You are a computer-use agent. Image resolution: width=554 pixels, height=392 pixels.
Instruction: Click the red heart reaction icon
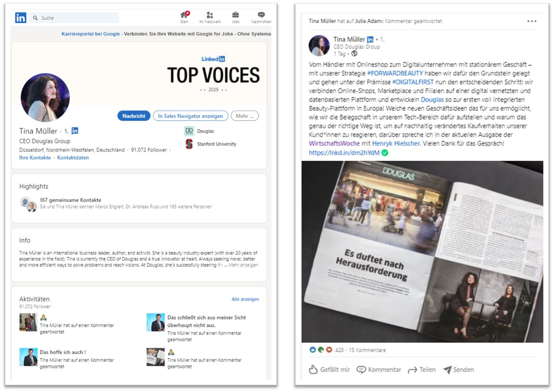coord(329,350)
